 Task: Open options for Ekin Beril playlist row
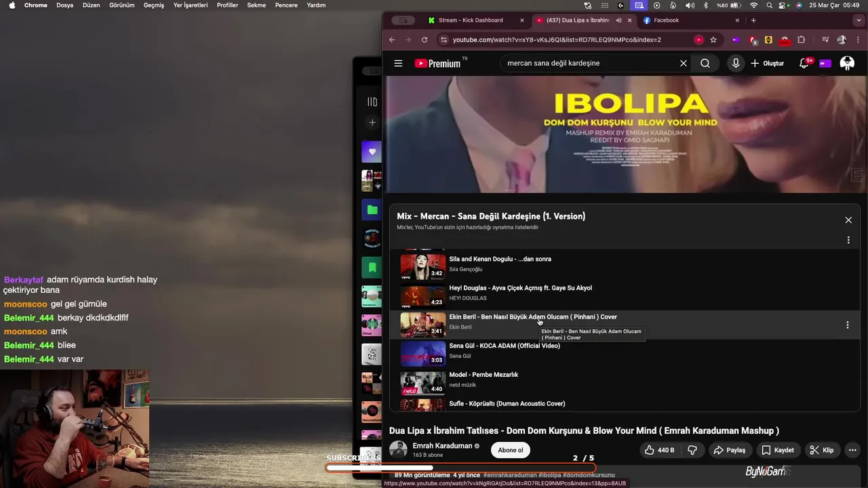pos(847,325)
